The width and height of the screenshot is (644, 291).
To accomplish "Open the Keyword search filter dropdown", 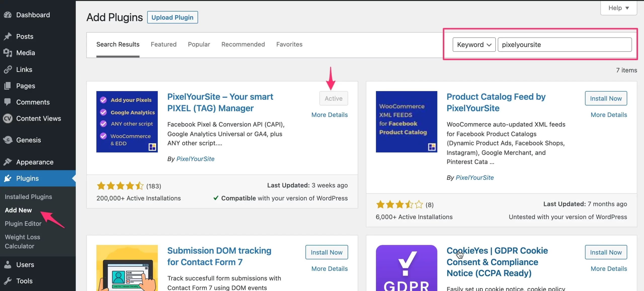I will tap(474, 45).
